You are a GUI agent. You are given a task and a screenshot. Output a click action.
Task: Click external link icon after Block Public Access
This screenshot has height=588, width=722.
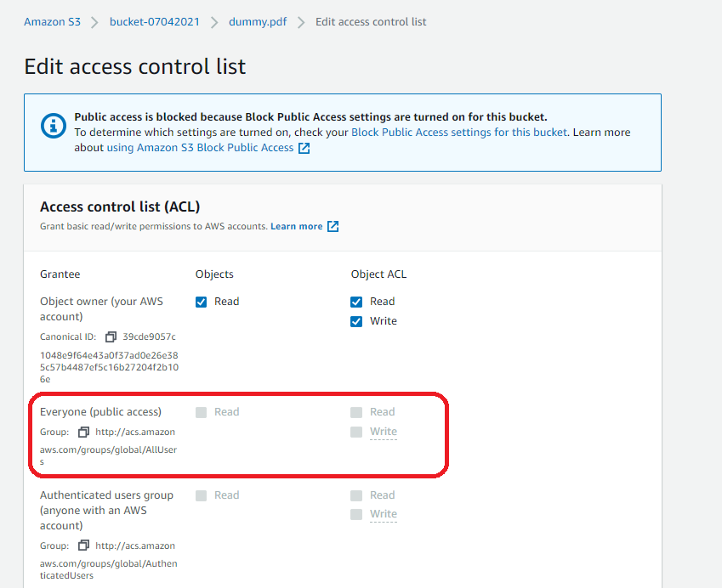(304, 146)
